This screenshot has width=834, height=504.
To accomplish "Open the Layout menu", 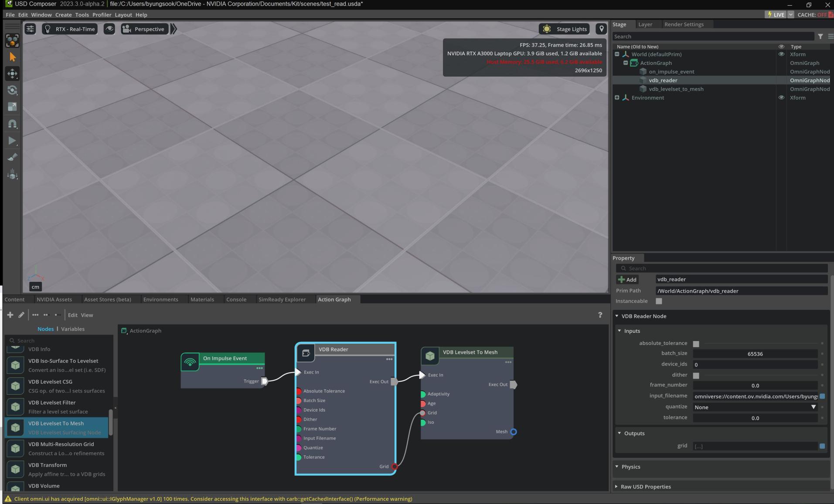I will coord(123,15).
